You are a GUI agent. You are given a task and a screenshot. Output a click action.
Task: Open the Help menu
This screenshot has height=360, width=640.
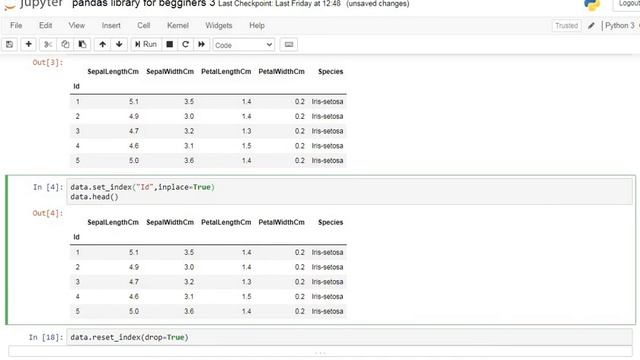pos(257,25)
